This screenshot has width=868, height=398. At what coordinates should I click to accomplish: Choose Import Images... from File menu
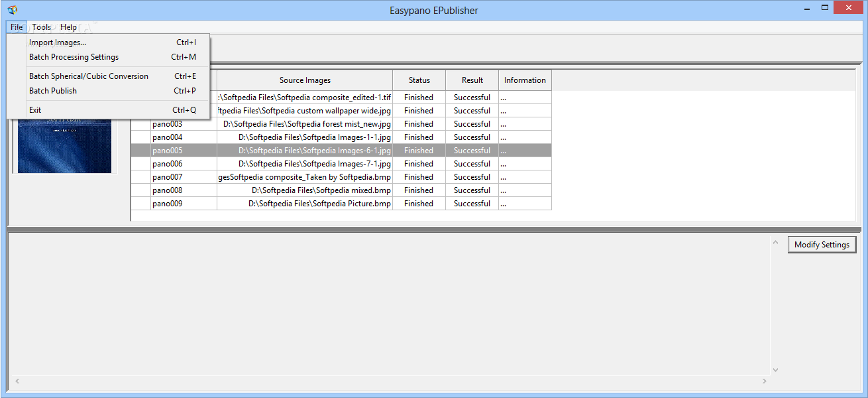click(x=108, y=42)
